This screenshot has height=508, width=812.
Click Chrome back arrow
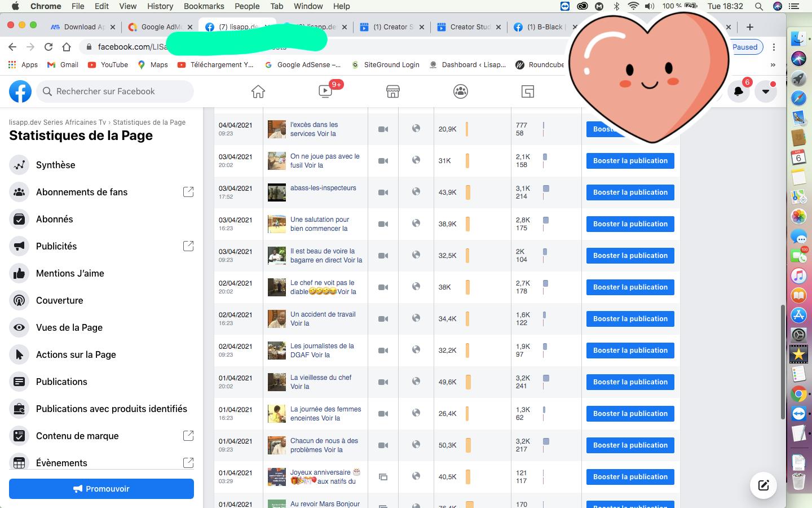[x=12, y=47]
